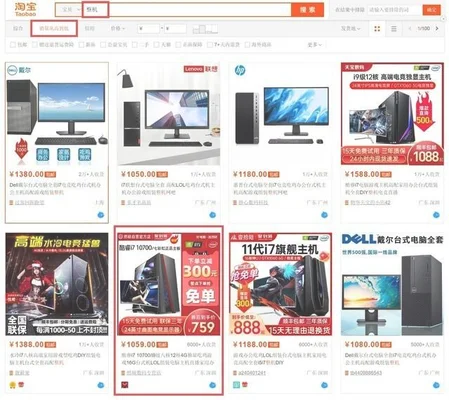Click the product title under ¥1180.00
Image resolution: width=449 pixels, height=400 pixels.
click(280, 188)
